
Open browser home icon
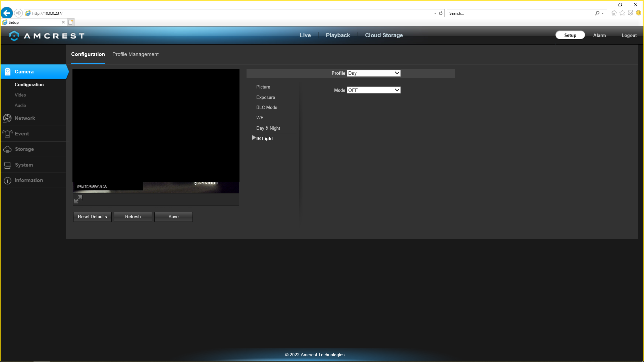614,13
